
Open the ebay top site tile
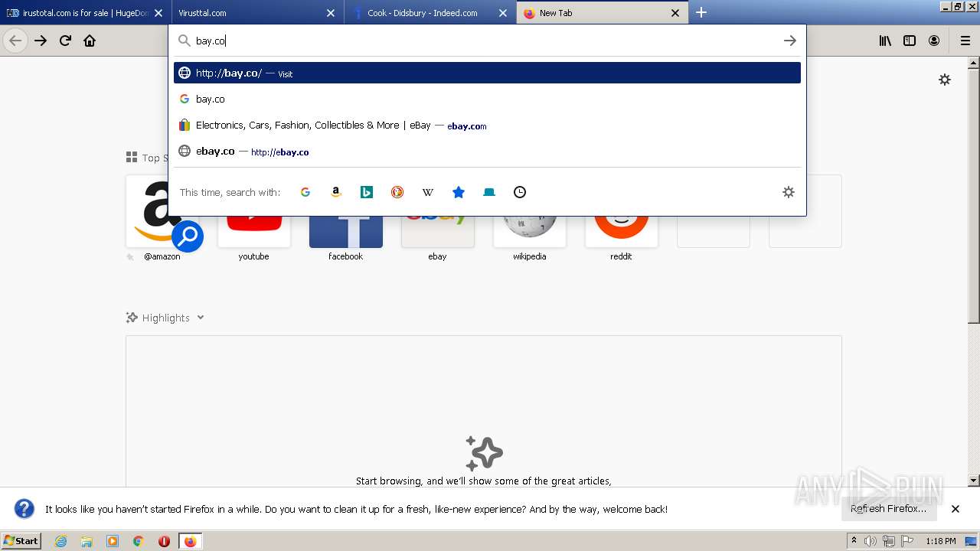[x=438, y=219]
